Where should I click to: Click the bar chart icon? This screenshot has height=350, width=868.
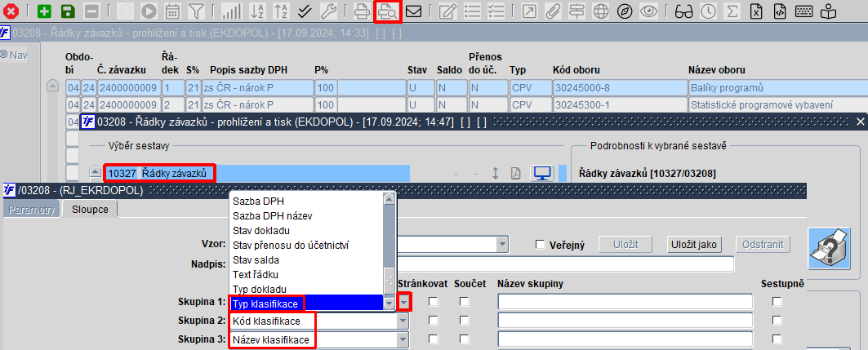tap(231, 11)
